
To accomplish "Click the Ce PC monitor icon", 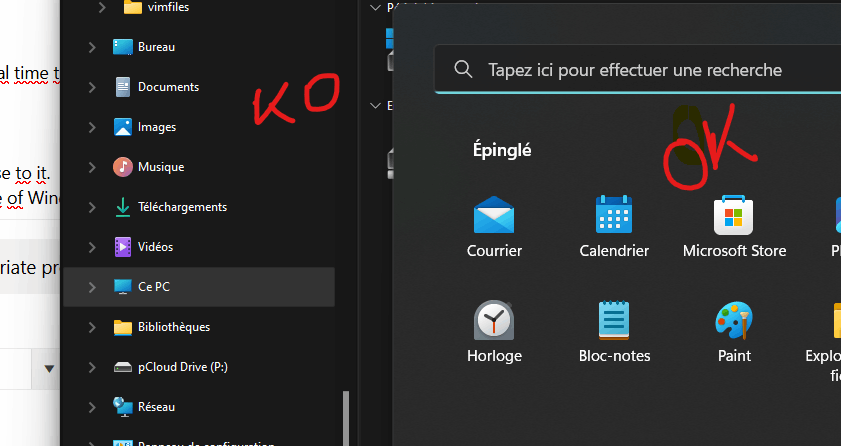I will [x=123, y=287].
